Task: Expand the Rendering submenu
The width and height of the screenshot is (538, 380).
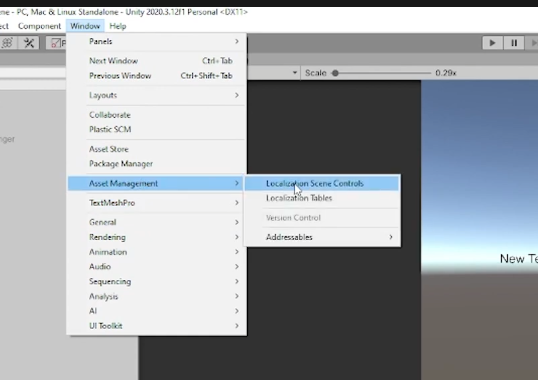Action: pos(157,237)
